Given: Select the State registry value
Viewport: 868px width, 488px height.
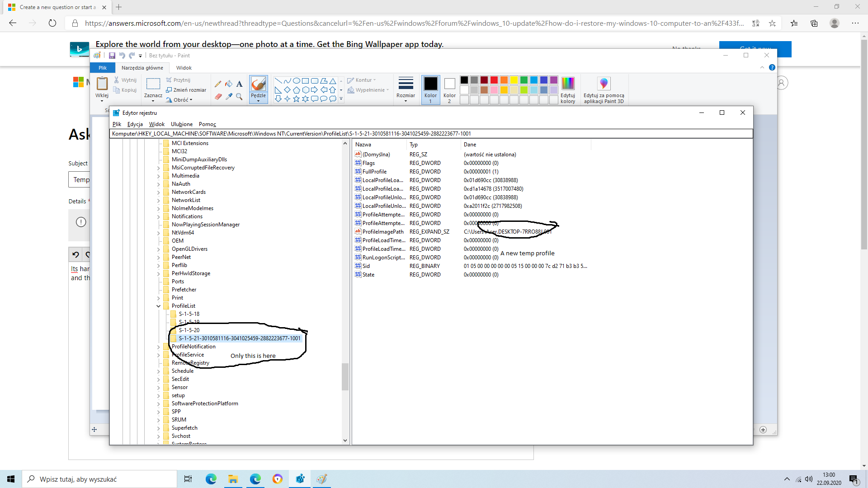Looking at the screenshot, I should tap(368, 275).
